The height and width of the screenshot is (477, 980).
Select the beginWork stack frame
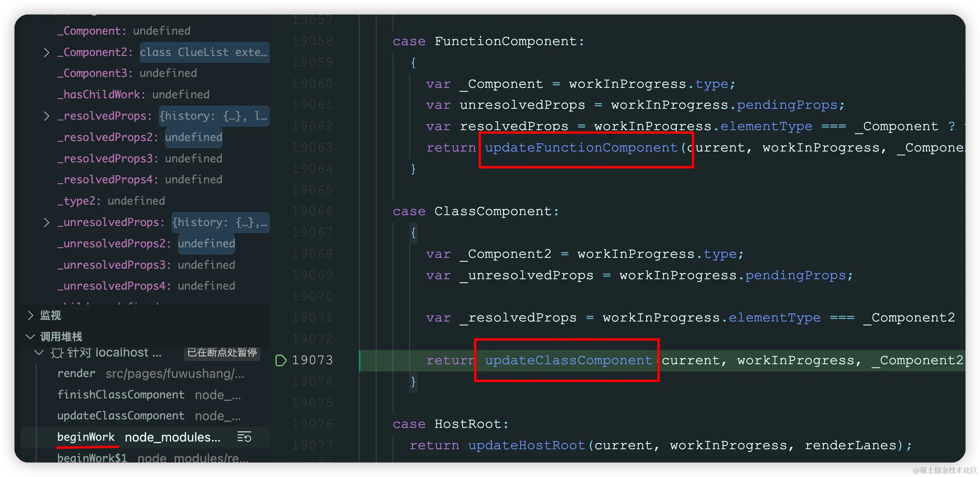[86, 437]
